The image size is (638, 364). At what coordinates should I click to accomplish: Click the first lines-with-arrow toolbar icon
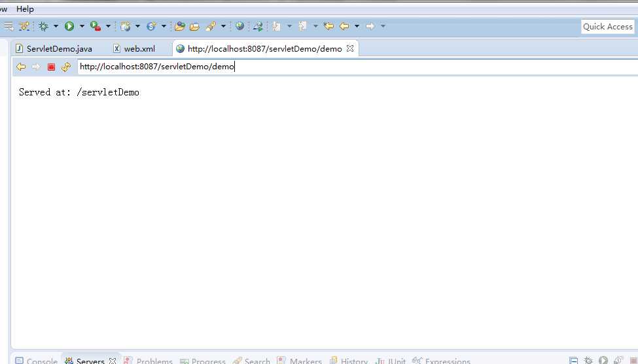[x=9, y=26]
